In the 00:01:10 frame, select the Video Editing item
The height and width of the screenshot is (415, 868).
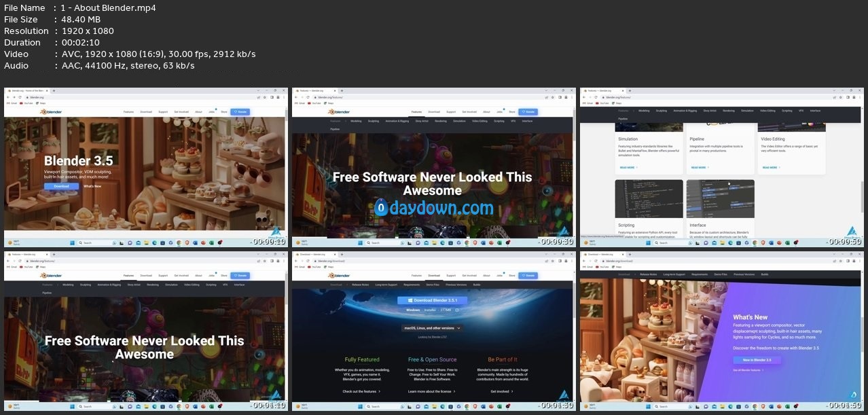pyautogui.click(x=192, y=285)
